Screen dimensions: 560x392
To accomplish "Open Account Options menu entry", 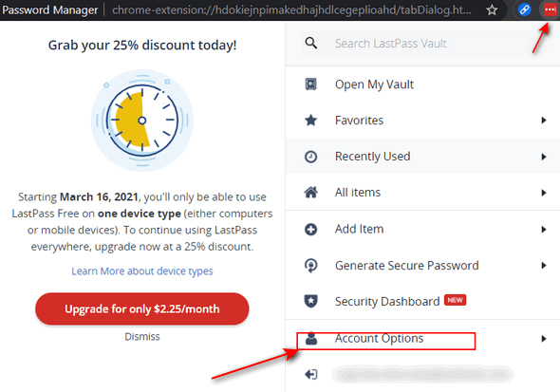I will tap(423, 339).
